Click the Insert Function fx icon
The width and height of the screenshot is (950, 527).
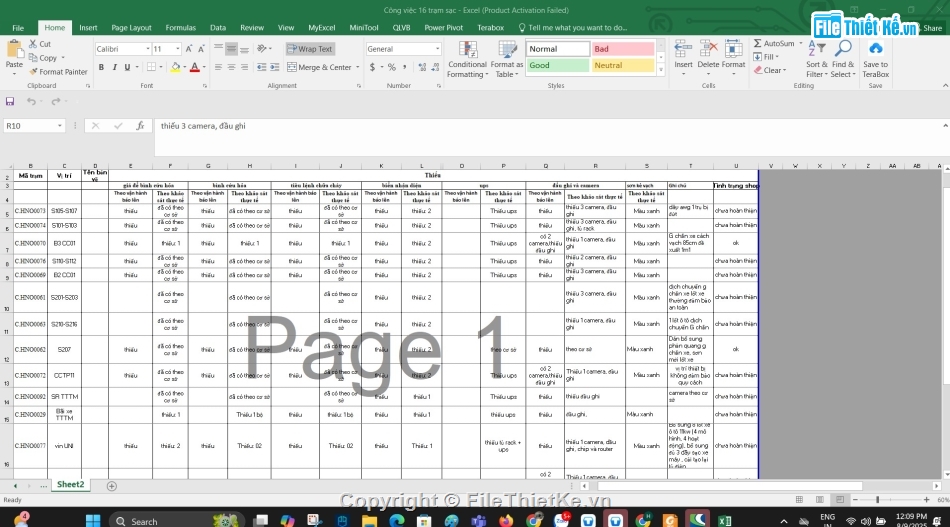click(140, 126)
